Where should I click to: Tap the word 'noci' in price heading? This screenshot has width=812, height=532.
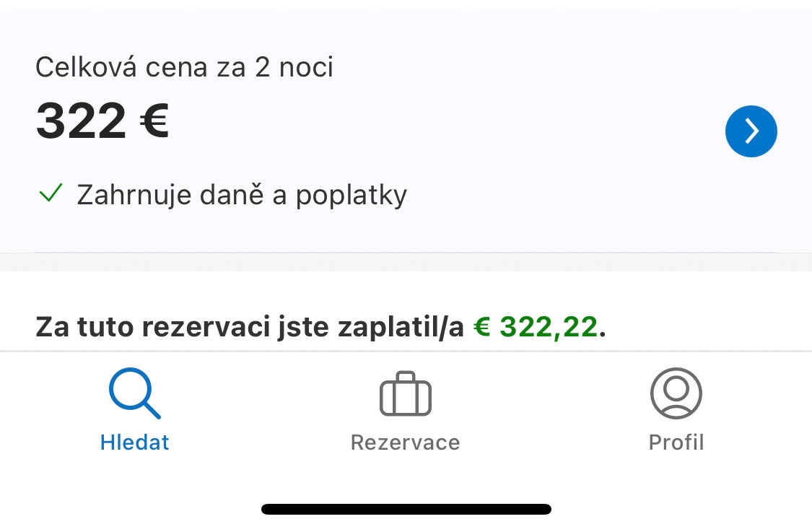click(x=305, y=68)
